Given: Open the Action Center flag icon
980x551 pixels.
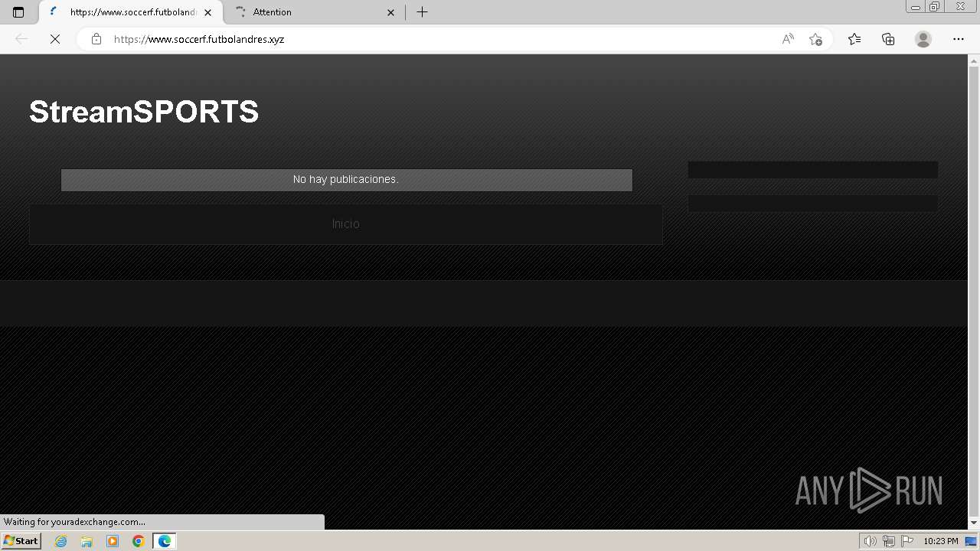Looking at the screenshot, I should coord(907,541).
